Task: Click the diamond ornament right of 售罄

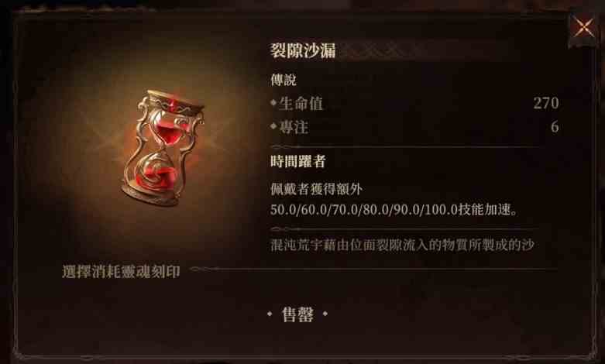Action: click(325, 314)
